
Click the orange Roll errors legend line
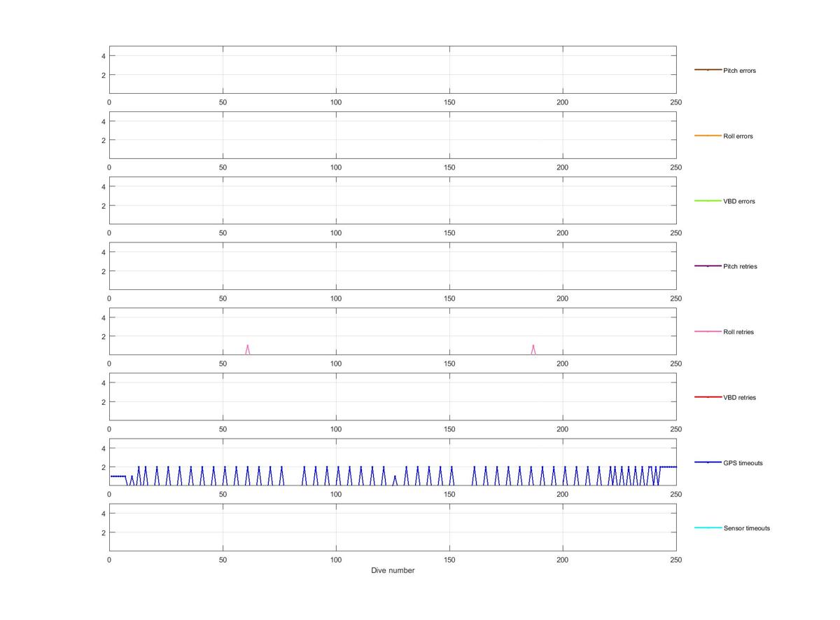coord(708,135)
